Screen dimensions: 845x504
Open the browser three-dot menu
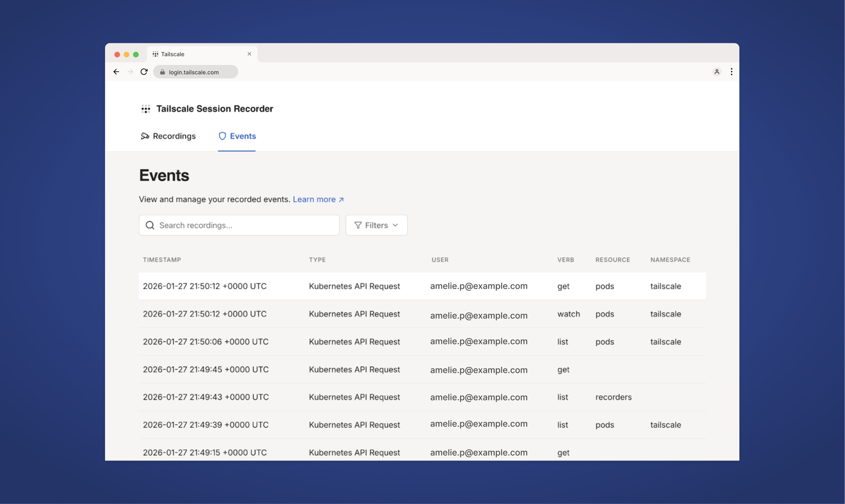(x=731, y=72)
